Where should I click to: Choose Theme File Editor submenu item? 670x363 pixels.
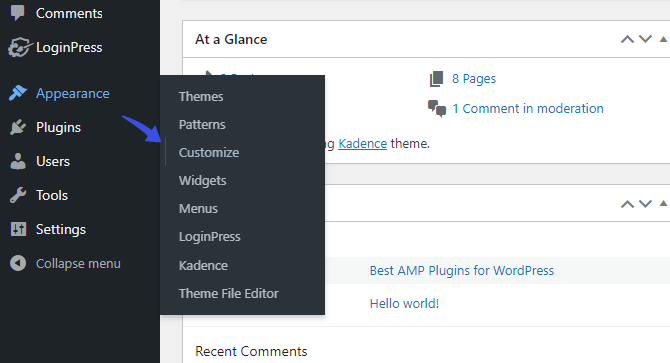229,293
